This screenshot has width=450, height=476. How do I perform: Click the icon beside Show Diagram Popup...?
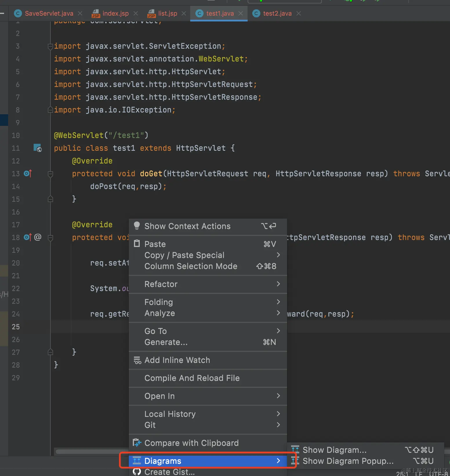(295, 460)
